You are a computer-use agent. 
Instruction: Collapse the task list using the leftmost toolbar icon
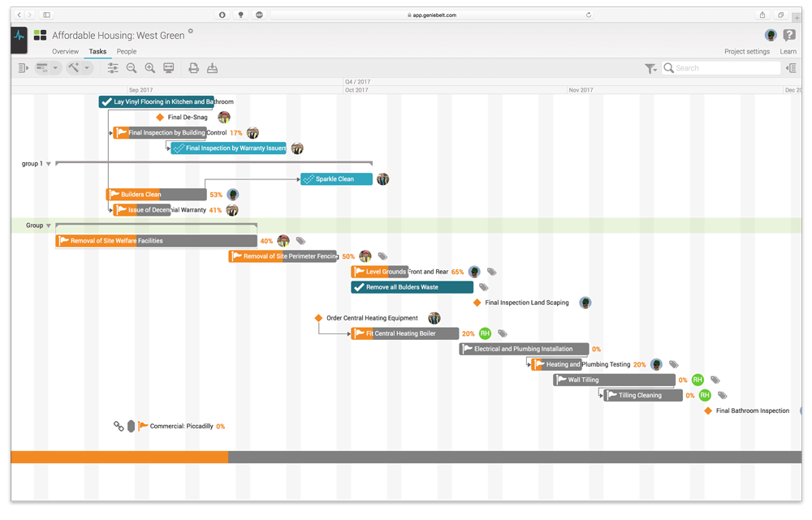[x=23, y=67]
